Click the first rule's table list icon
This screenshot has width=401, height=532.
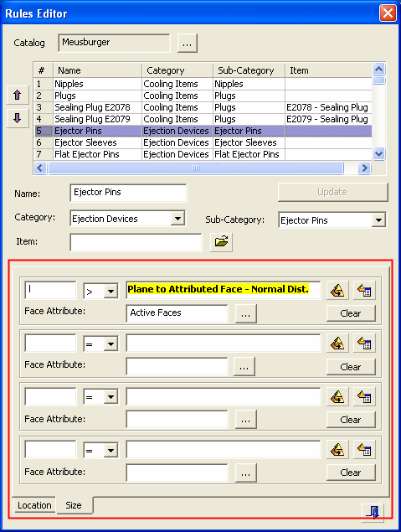(x=364, y=291)
